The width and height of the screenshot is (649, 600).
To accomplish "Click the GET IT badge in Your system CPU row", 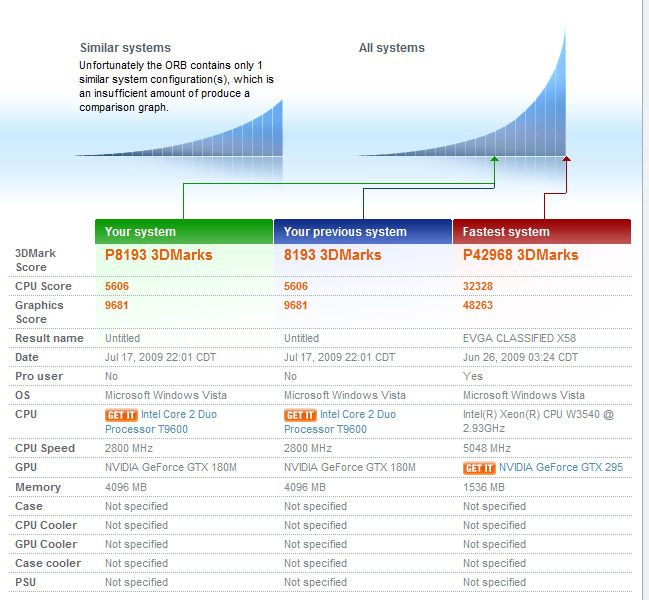I will point(121,415).
